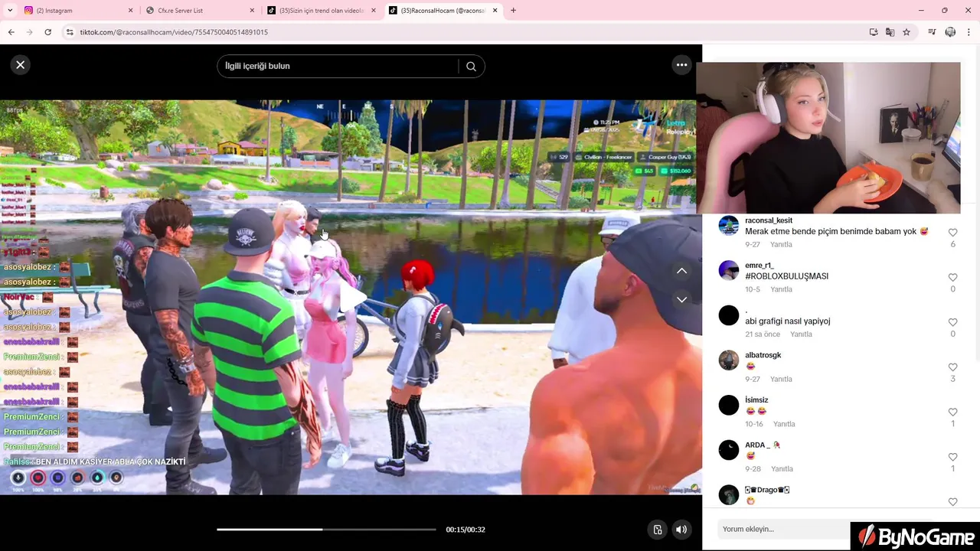
Task: Go forward in browser history
Action: pos(29,32)
